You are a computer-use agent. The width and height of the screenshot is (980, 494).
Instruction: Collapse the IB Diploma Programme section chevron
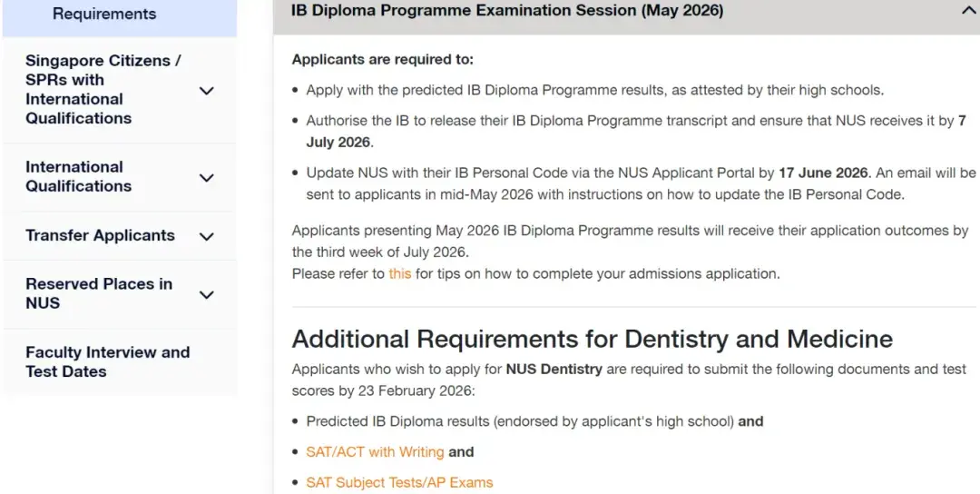point(967,11)
